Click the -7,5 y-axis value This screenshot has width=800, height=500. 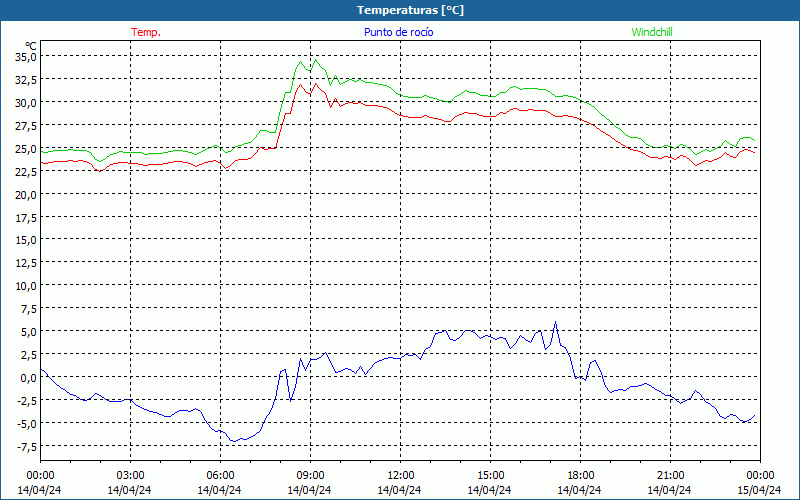pos(25,446)
